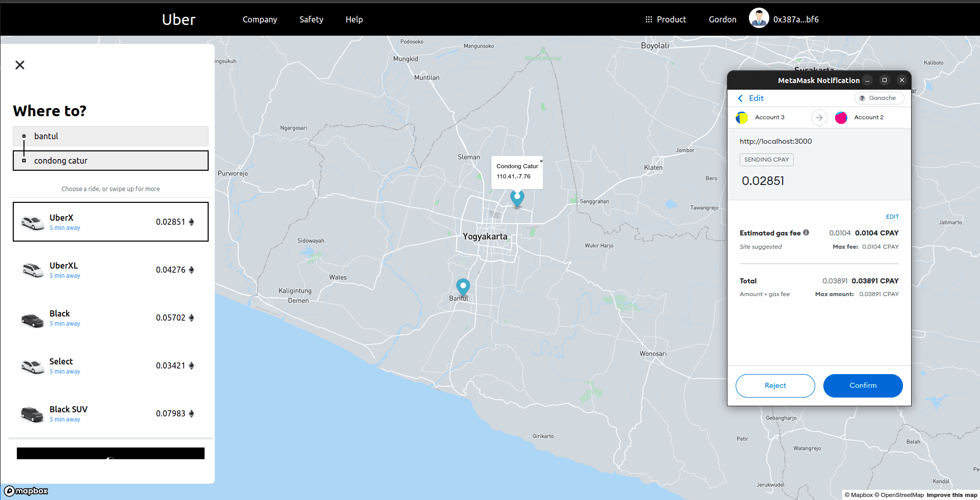Close the Condong Catur map popup
Image resolution: width=980 pixels, height=500 pixels.
[541, 161]
